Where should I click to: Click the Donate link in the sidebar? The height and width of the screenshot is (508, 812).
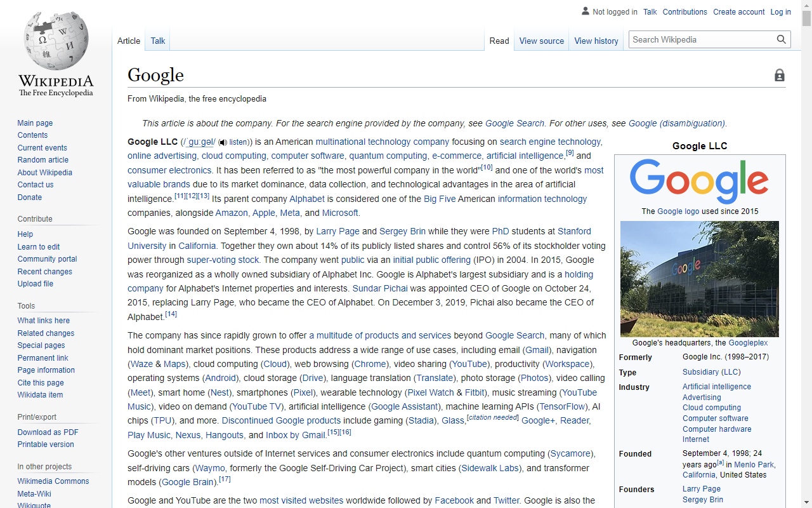pos(29,197)
